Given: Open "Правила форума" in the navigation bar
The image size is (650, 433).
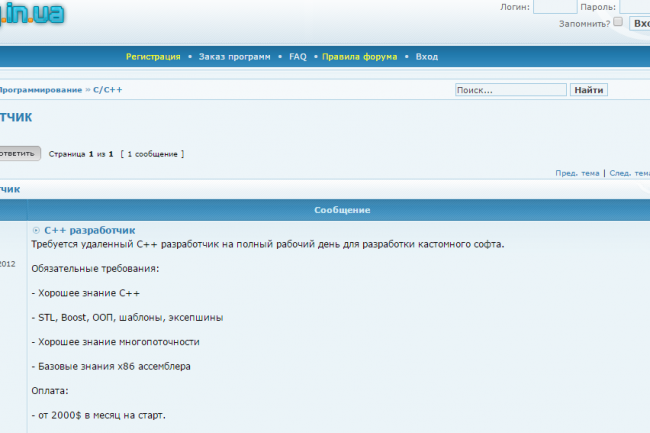Looking at the screenshot, I should point(359,57).
